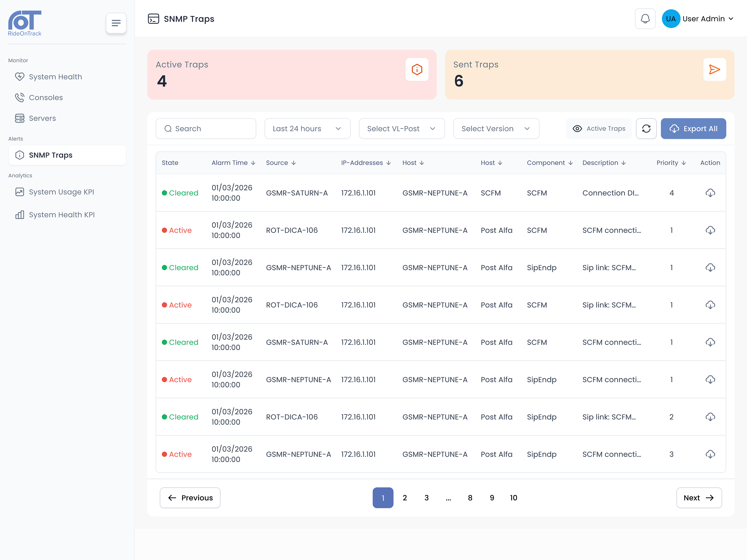Download the cleared GSMR-NEPTUNE-A SipEndp row
The image size is (747, 560).
(x=710, y=268)
